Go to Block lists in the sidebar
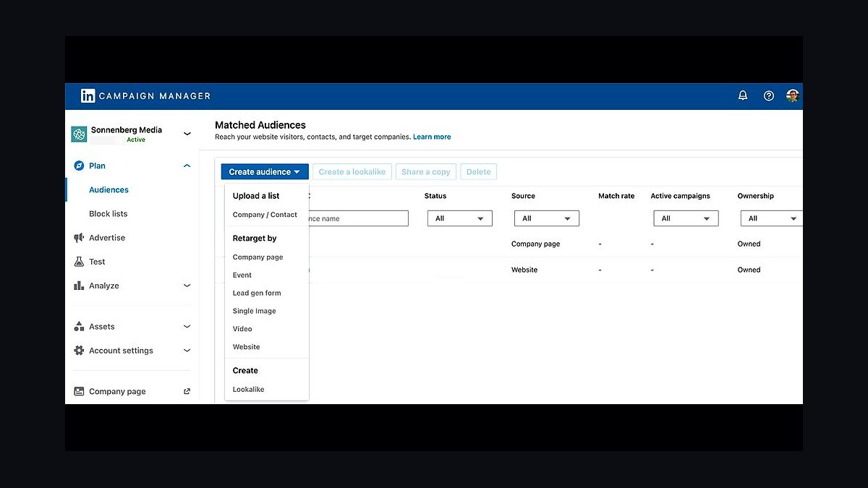The height and width of the screenshot is (488, 868). [x=109, y=214]
